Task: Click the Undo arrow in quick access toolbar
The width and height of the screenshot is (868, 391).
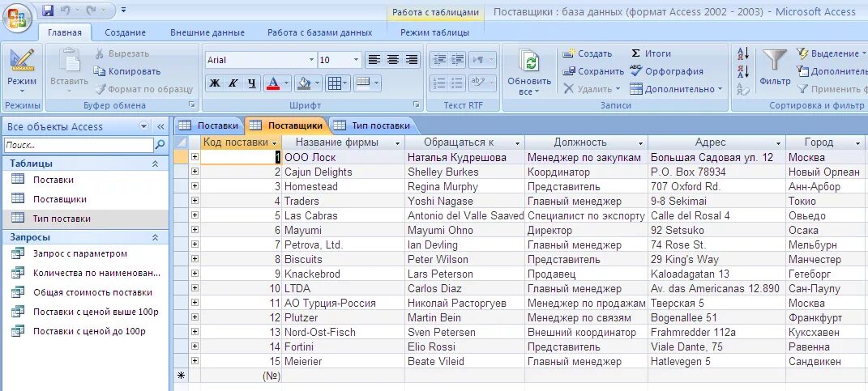Action: 65,10
